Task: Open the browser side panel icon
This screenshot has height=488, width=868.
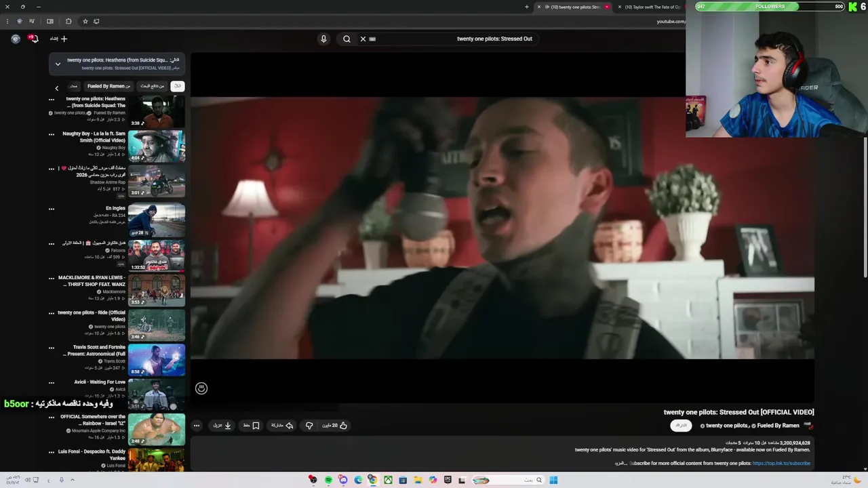Action: 50,21
